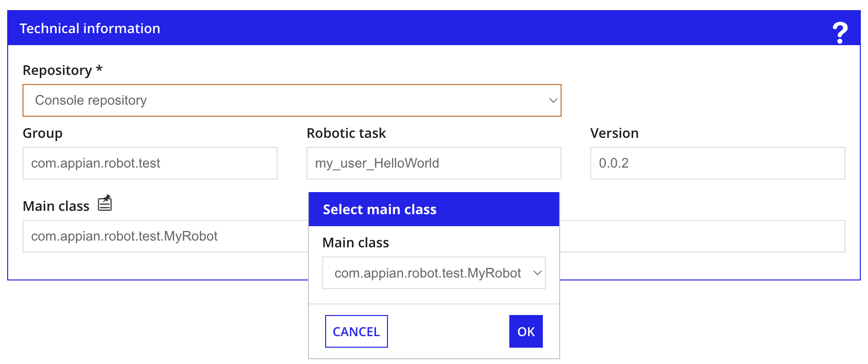Open help for Technical information
The height and width of the screenshot is (364, 868).
(840, 33)
